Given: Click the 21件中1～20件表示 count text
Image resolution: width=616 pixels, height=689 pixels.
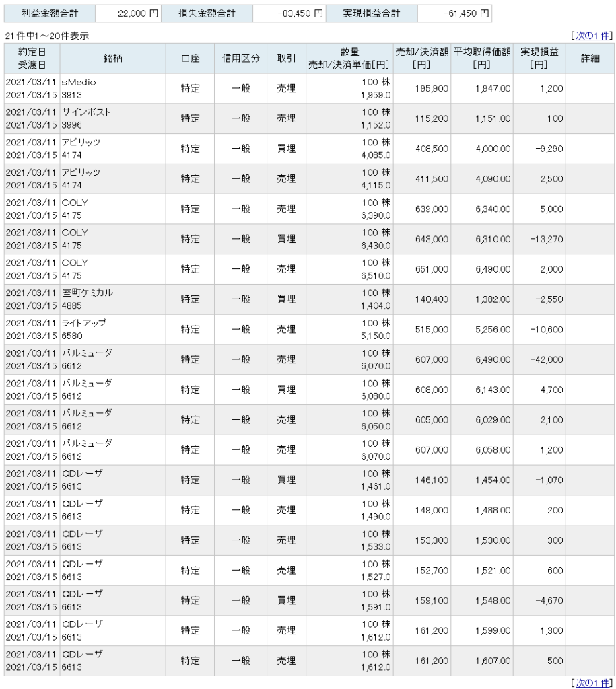Looking at the screenshot, I should point(46,36).
